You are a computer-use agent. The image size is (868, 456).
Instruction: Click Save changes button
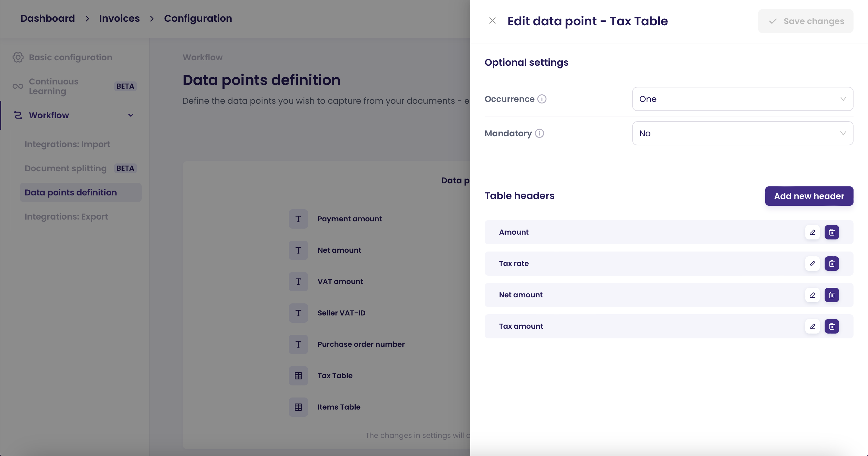805,21
